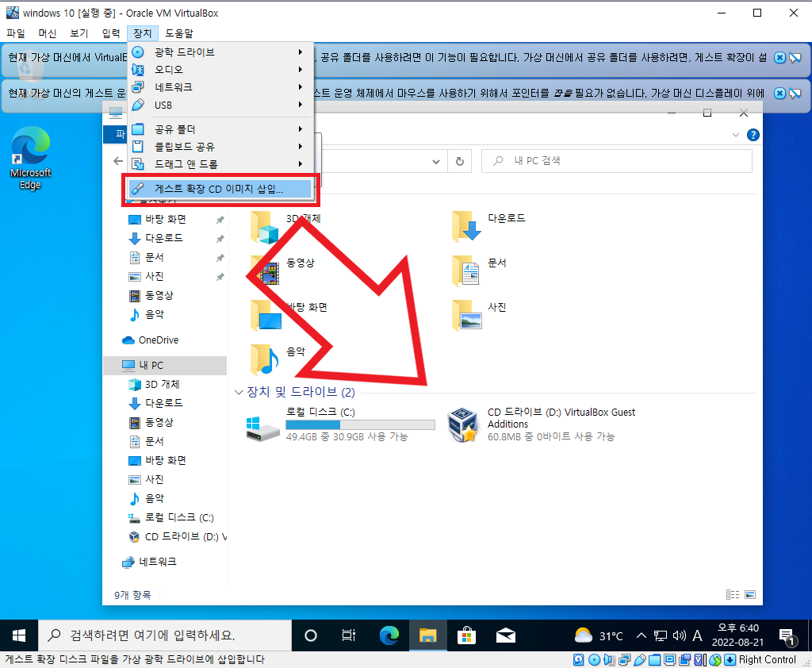Screen dimensions: 812x668
Task: Open the notification center icon
Action: (x=787, y=636)
